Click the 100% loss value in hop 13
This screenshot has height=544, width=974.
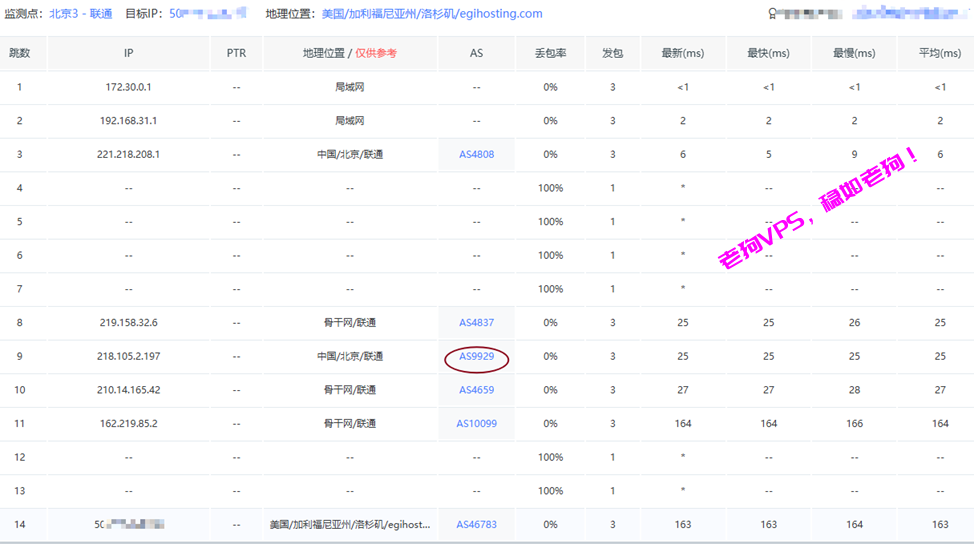(550, 491)
